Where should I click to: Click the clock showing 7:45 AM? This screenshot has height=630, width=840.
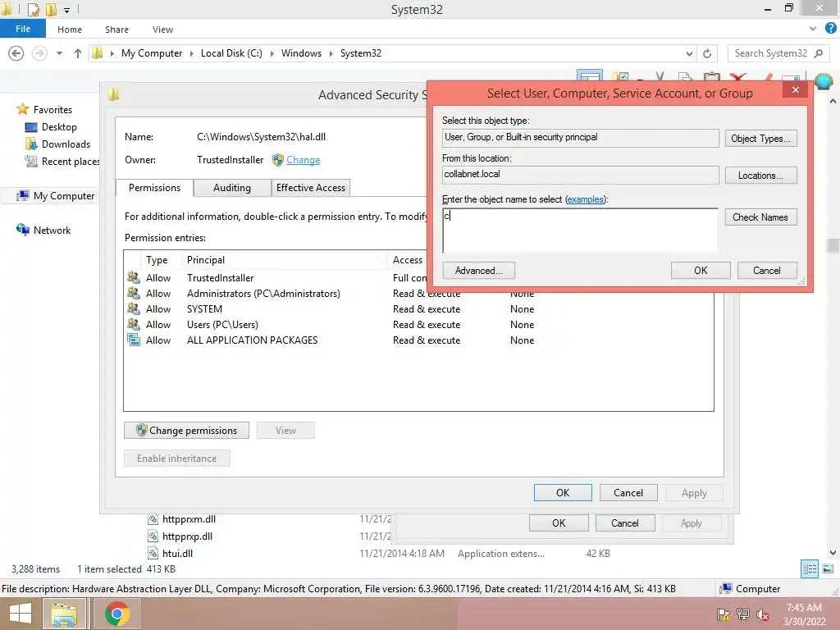(804, 608)
